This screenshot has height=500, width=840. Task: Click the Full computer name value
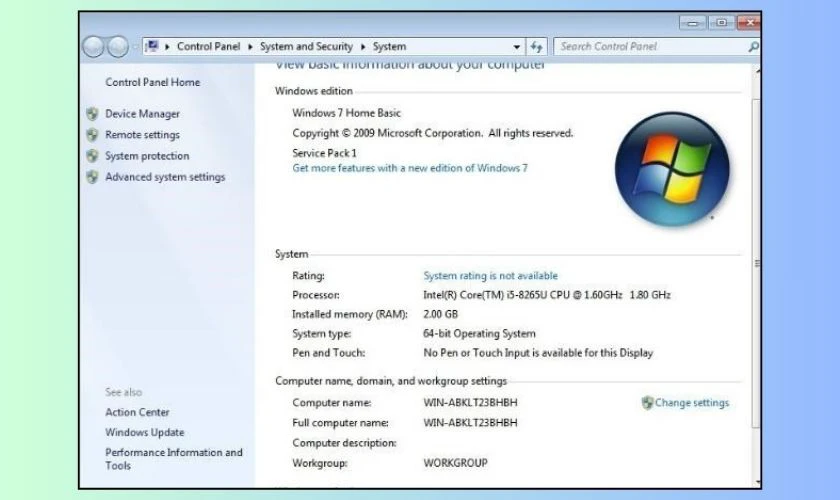[x=470, y=422]
